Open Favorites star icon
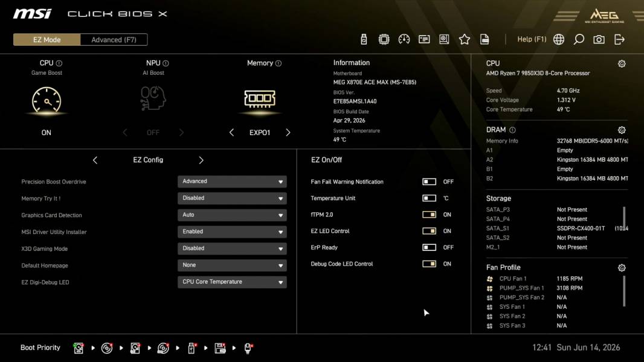 click(465, 39)
